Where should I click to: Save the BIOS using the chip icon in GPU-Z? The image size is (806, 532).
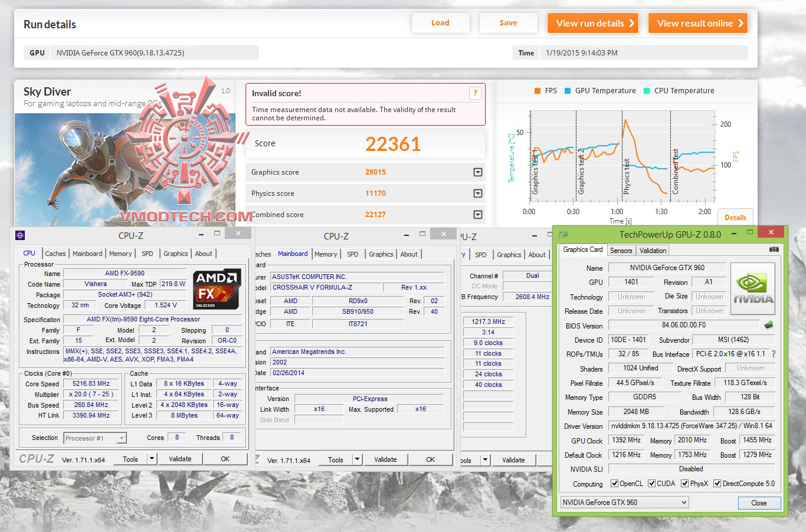[x=768, y=325]
